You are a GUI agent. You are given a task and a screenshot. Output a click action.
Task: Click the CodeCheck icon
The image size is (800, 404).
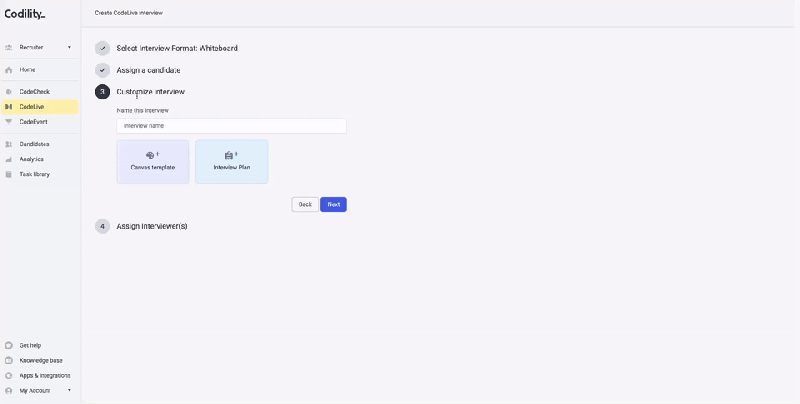(x=8, y=92)
